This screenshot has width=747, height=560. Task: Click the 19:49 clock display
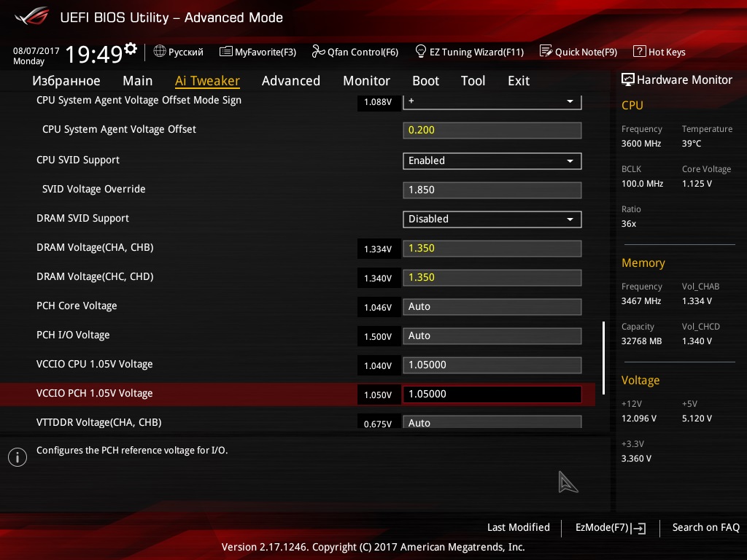click(x=94, y=54)
